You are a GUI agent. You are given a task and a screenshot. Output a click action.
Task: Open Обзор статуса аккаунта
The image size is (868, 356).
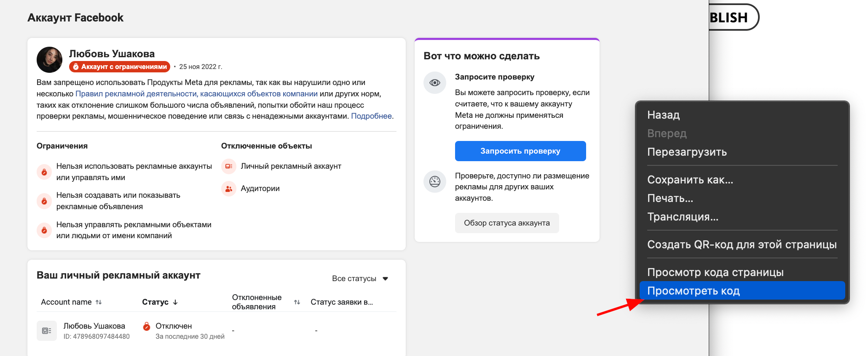click(x=507, y=223)
